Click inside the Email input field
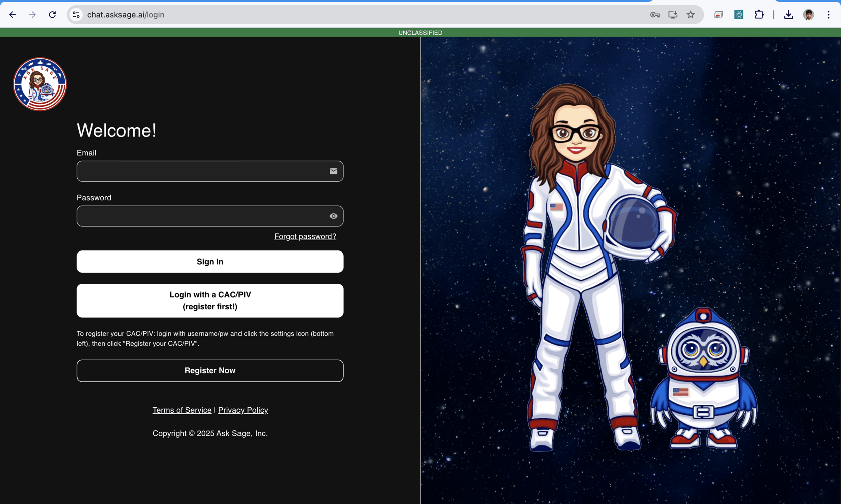 201,171
